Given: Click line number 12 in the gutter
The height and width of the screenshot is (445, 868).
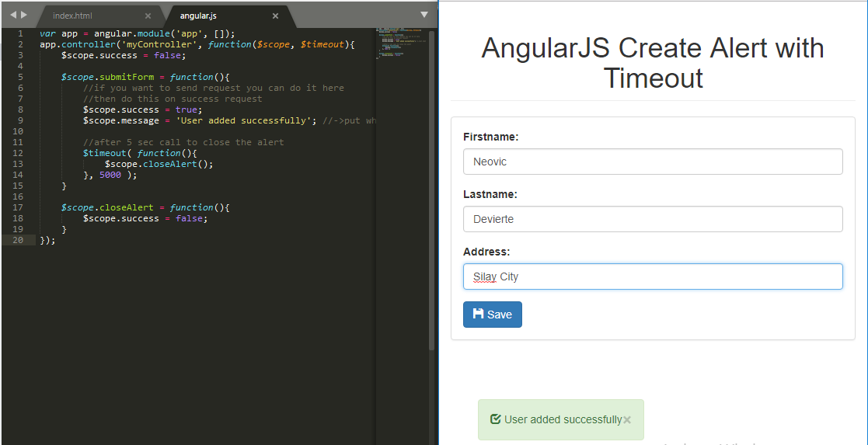Looking at the screenshot, I should (x=18, y=153).
